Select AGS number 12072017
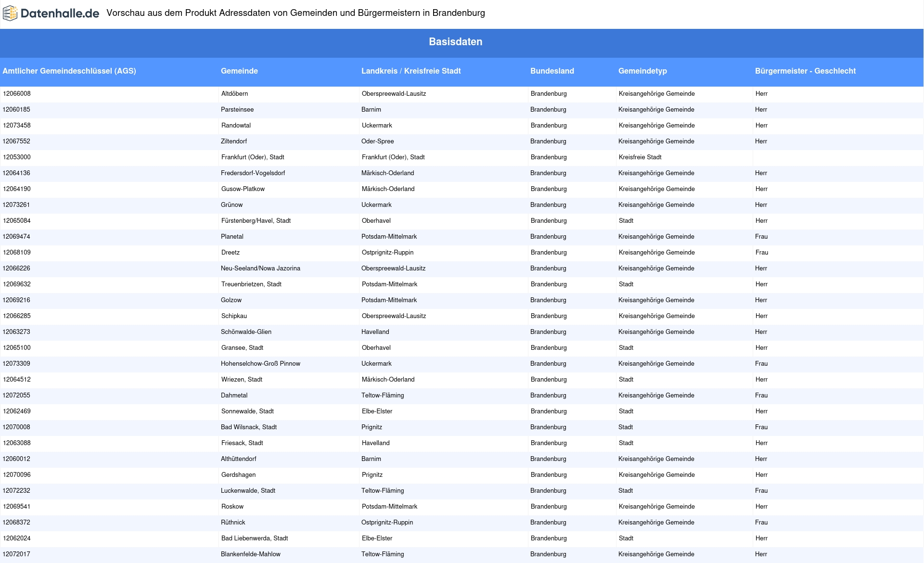 (16, 554)
